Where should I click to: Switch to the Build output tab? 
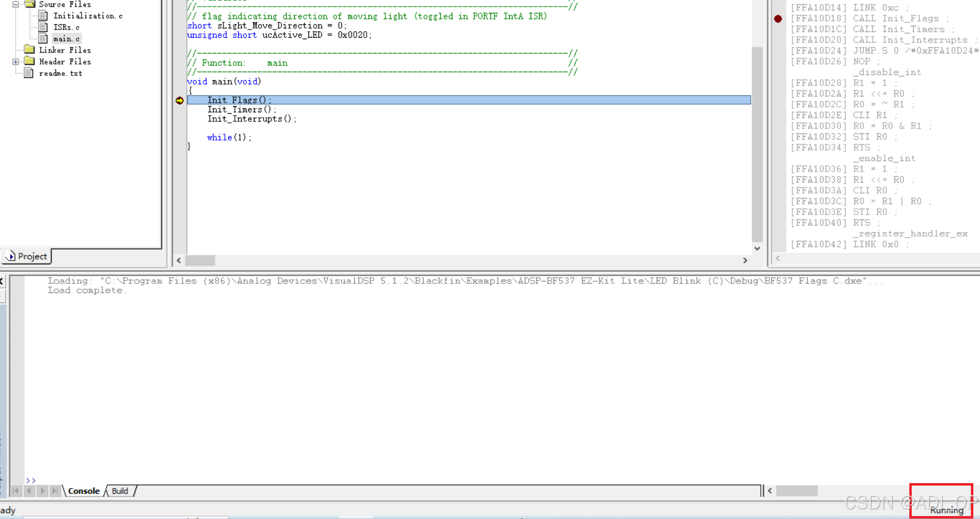tap(120, 491)
